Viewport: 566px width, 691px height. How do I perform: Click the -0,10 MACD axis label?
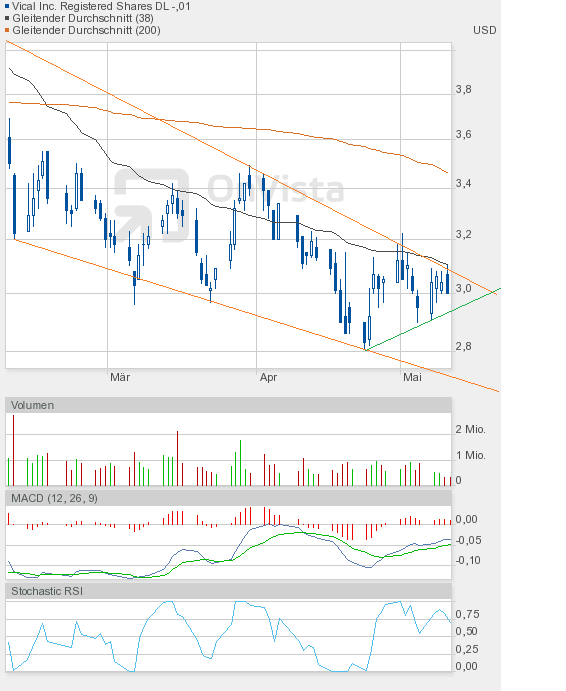(x=468, y=561)
